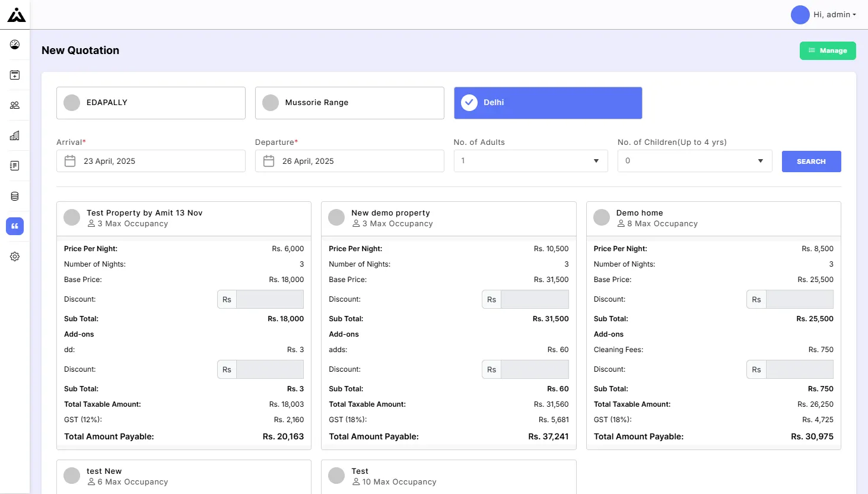
Task: Open the database stack icon in sidebar
Action: (x=15, y=196)
